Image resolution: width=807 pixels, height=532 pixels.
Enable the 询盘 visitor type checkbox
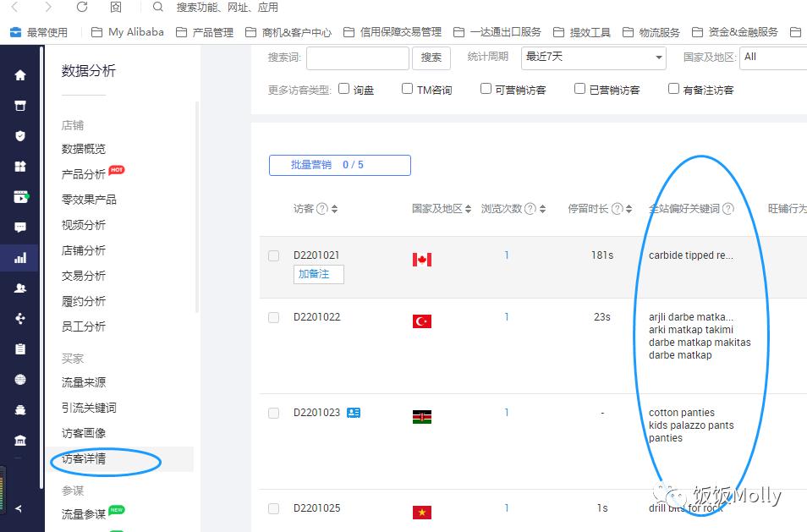tap(345, 87)
